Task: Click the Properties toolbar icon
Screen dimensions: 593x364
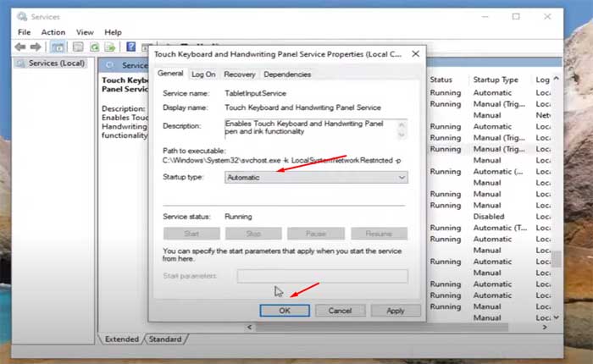Action: click(78, 47)
